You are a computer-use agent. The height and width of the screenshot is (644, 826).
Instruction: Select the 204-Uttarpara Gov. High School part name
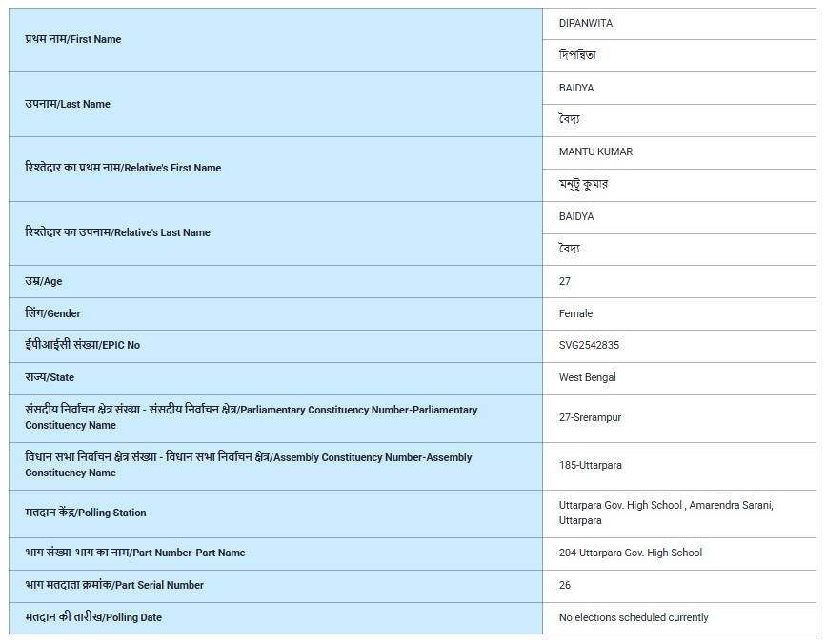(x=630, y=553)
